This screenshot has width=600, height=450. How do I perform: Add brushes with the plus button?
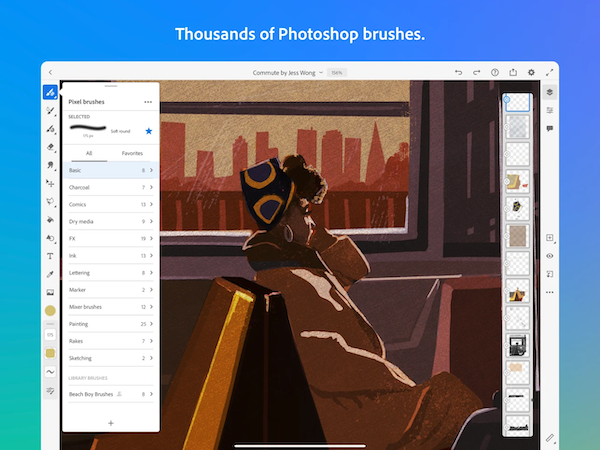(111, 423)
